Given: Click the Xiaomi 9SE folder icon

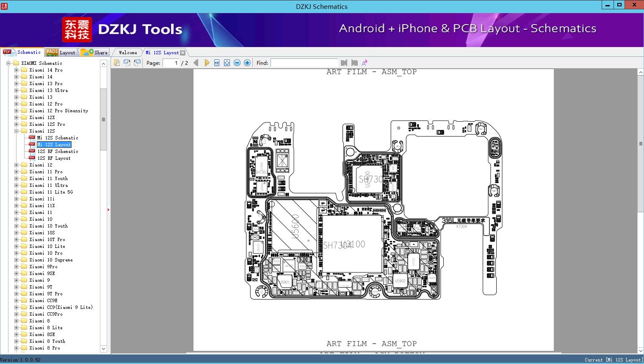Looking at the screenshot, I should tap(24, 273).
